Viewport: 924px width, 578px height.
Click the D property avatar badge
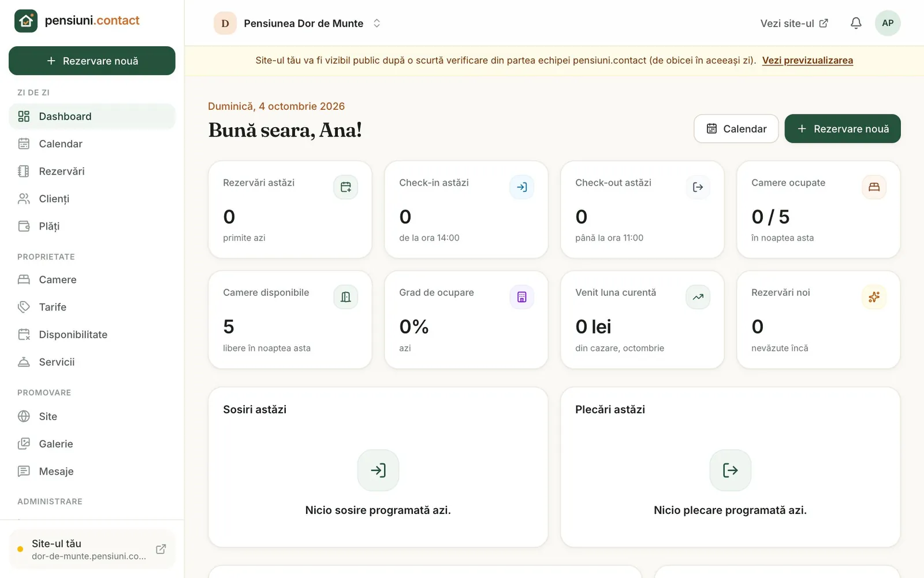(225, 23)
